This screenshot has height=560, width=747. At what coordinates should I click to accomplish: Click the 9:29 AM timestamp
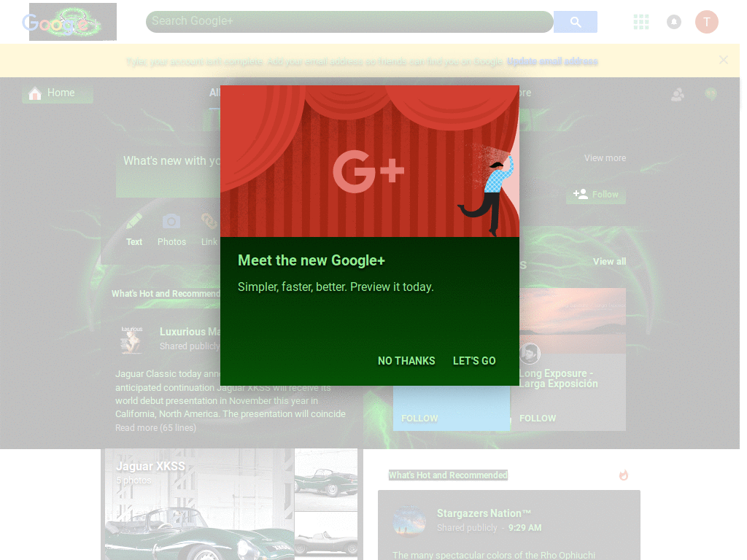pos(525,528)
